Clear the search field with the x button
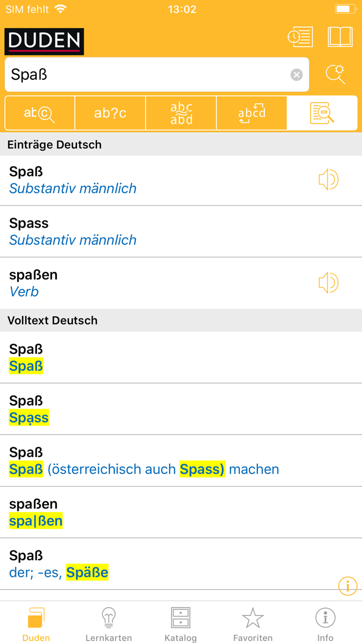 [296, 75]
